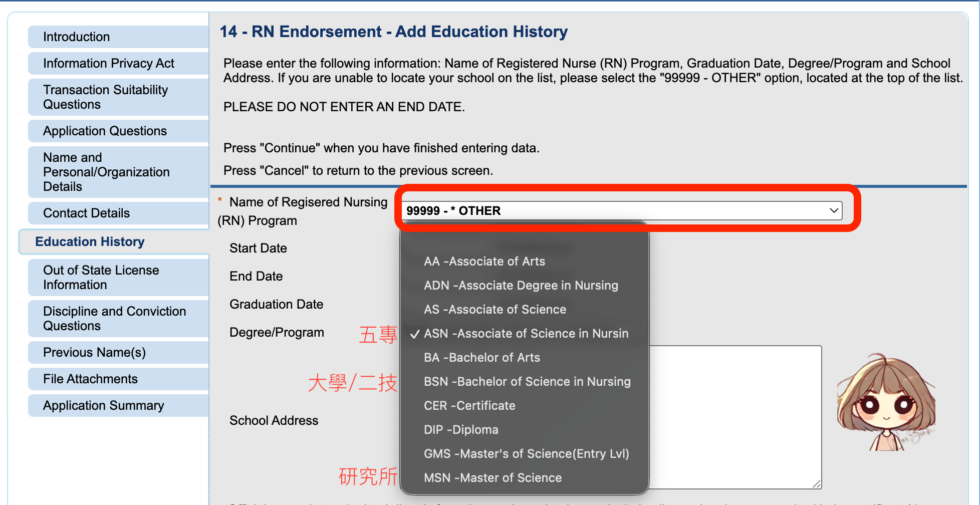Click the resize grip of School Address box

point(817,484)
